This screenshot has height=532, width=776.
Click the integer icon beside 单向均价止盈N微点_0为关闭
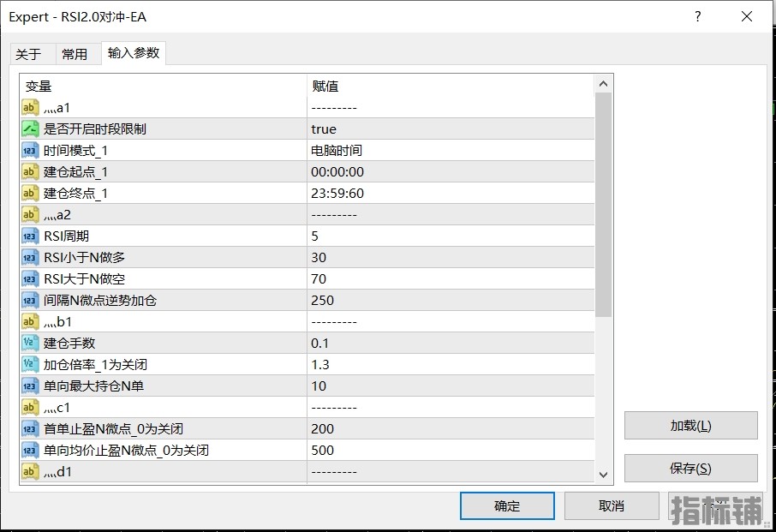tap(30, 451)
